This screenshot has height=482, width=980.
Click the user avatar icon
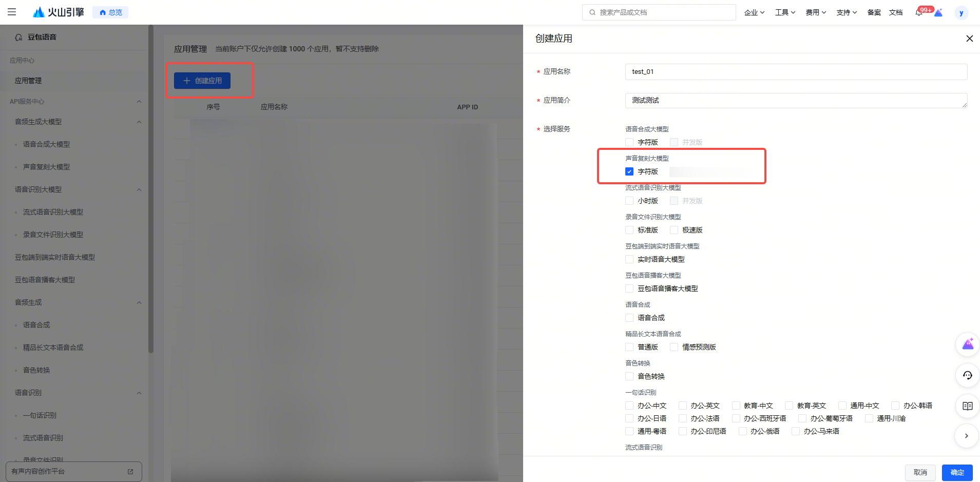(x=961, y=13)
